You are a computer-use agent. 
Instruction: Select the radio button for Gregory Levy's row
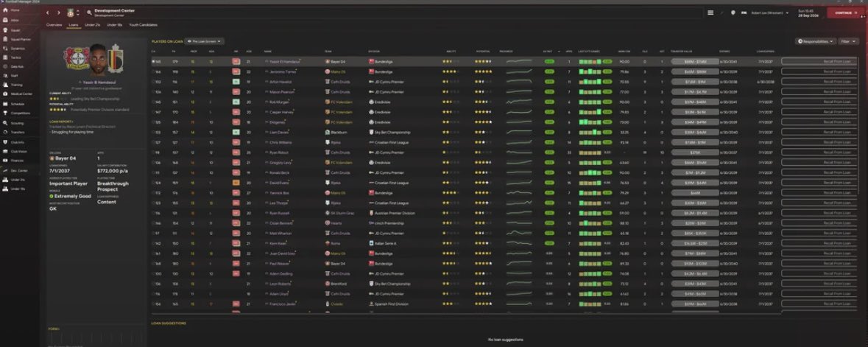point(153,163)
